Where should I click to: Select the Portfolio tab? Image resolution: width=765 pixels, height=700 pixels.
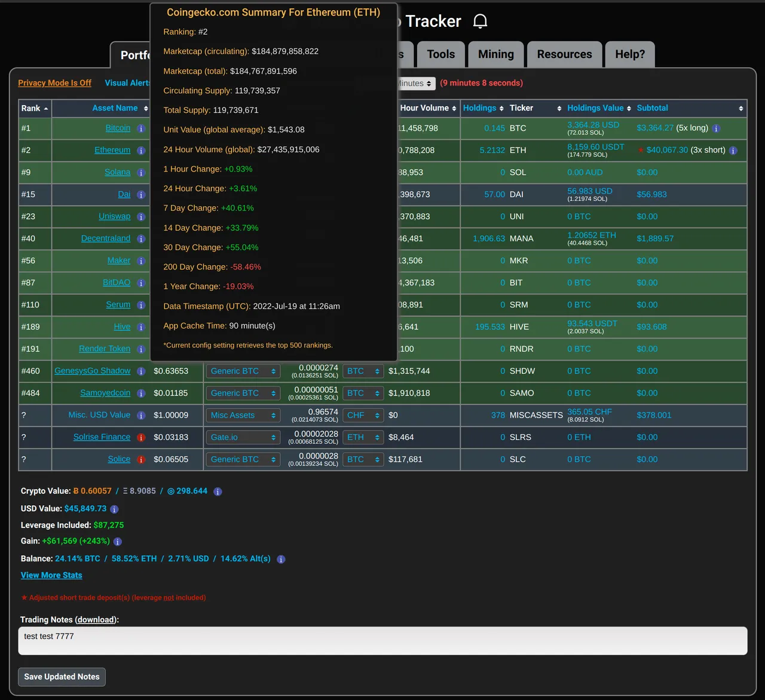click(x=130, y=55)
